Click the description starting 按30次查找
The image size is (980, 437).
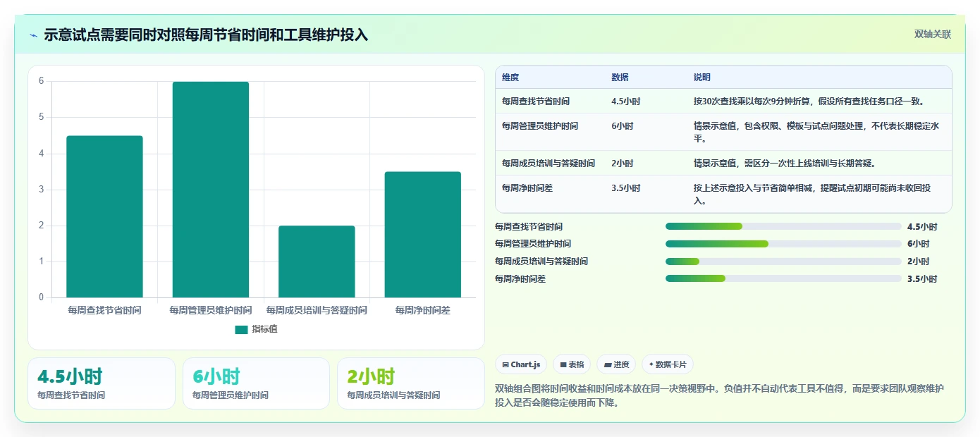(x=809, y=101)
